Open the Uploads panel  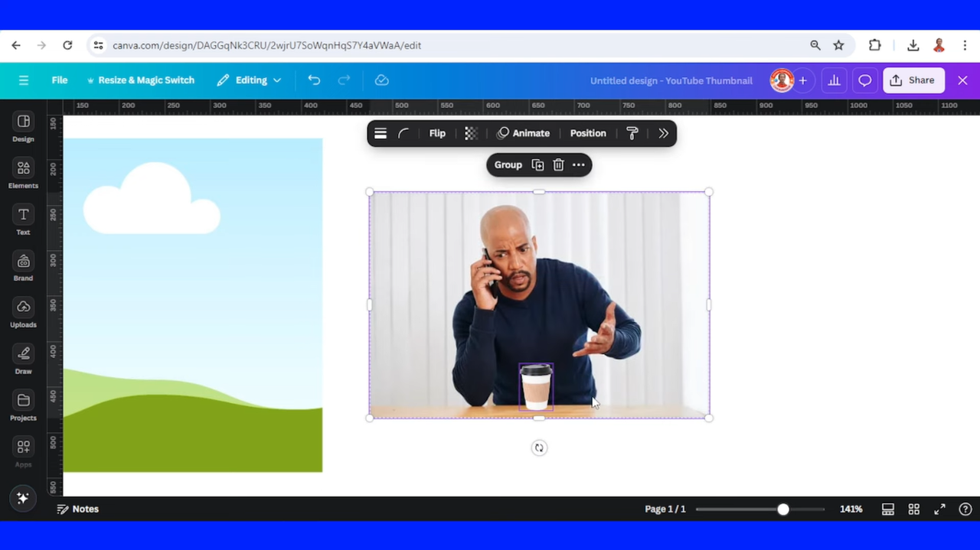point(23,314)
